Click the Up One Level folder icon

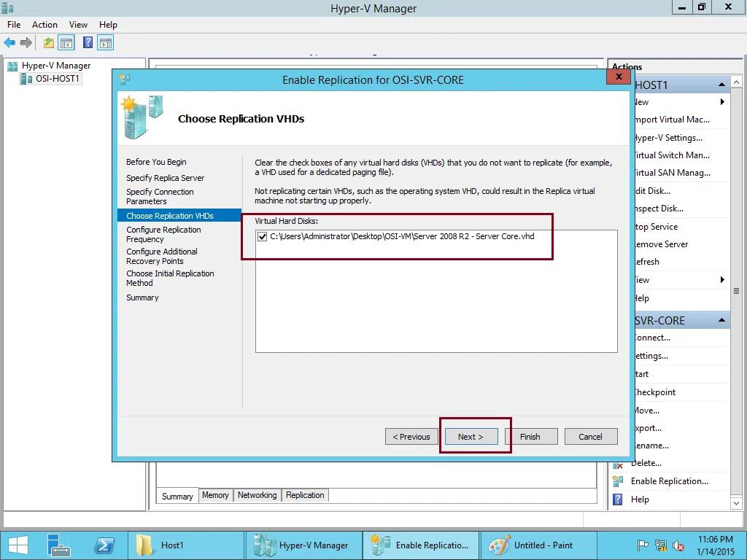point(49,43)
